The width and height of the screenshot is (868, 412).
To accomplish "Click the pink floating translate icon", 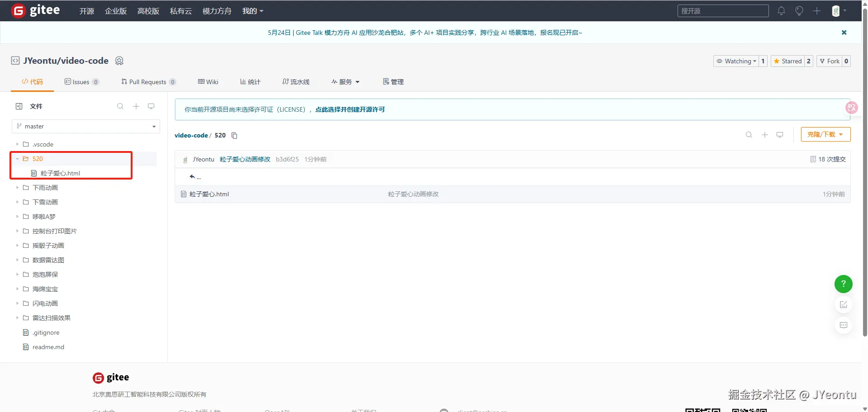I will [851, 108].
